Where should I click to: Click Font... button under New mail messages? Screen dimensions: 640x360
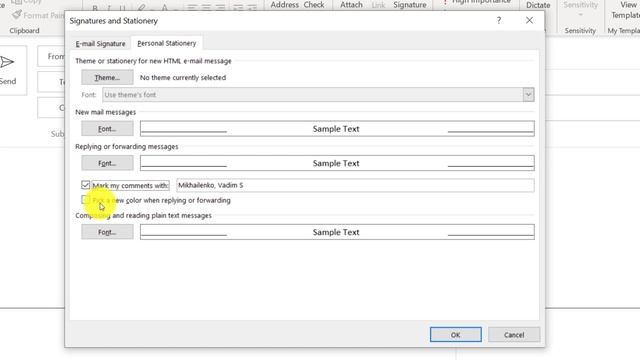107,129
